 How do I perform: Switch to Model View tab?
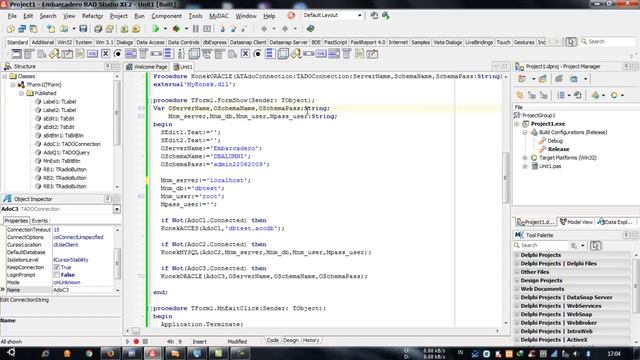coord(576,222)
